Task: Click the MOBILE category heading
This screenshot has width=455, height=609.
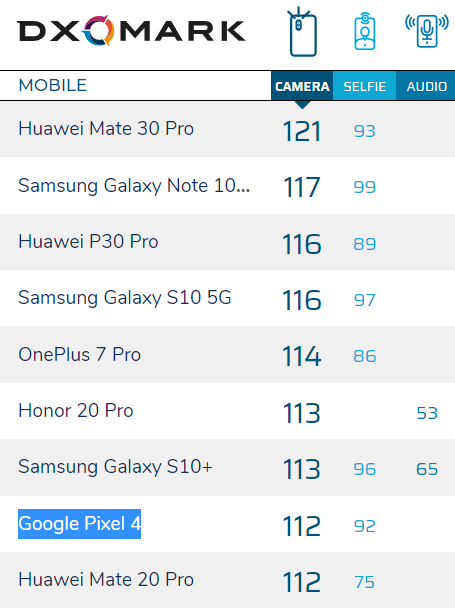Action: point(52,85)
